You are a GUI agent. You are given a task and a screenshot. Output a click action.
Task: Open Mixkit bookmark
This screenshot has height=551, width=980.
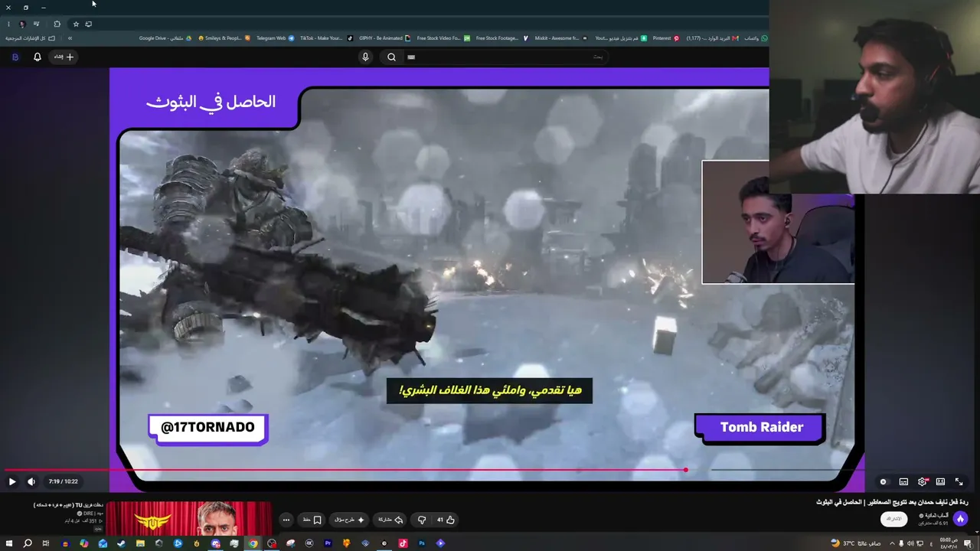pyautogui.click(x=560, y=38)
